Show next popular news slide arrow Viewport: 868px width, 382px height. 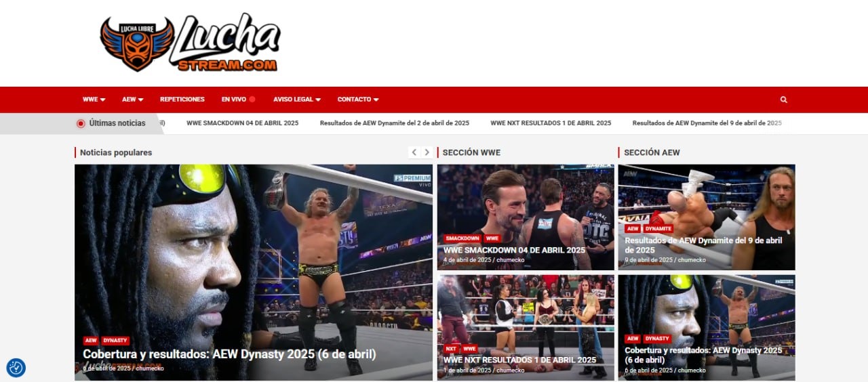pyautogui.click(x=427, y=152)
